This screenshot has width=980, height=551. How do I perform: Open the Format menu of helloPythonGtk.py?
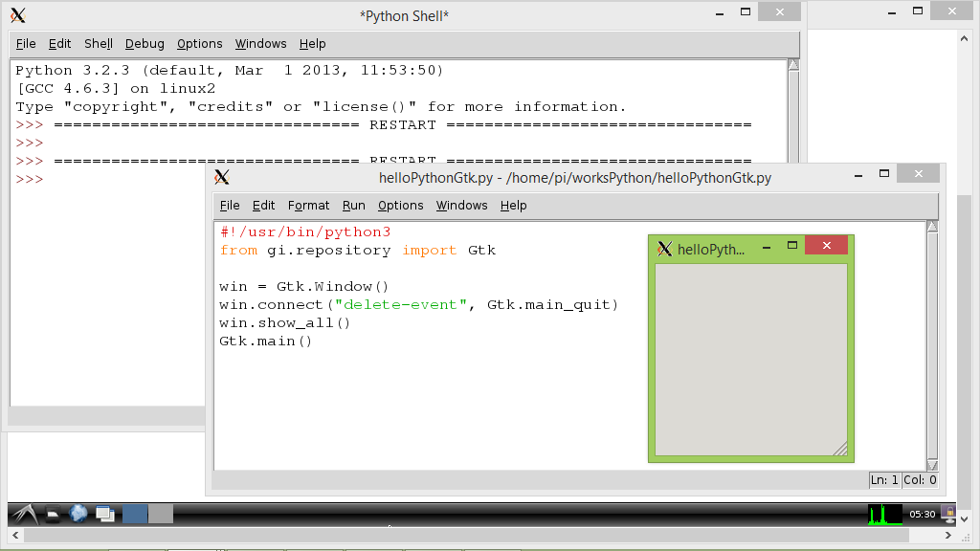(308, 205)
